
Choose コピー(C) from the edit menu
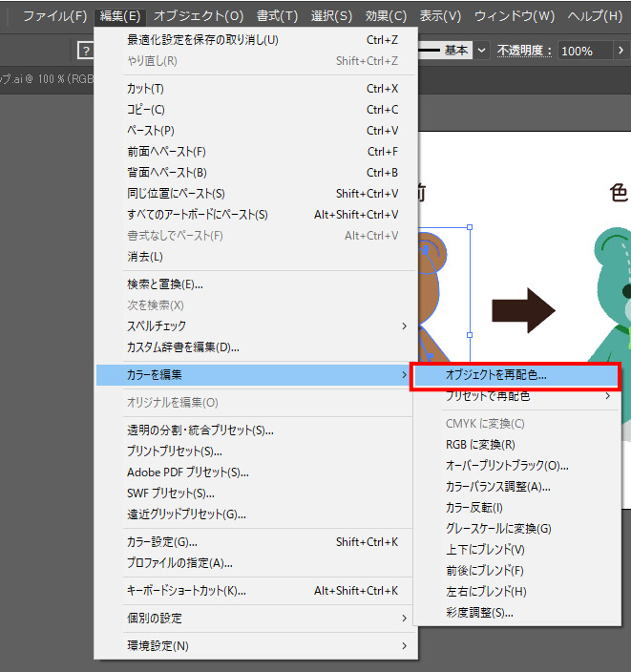click(146, 110)
